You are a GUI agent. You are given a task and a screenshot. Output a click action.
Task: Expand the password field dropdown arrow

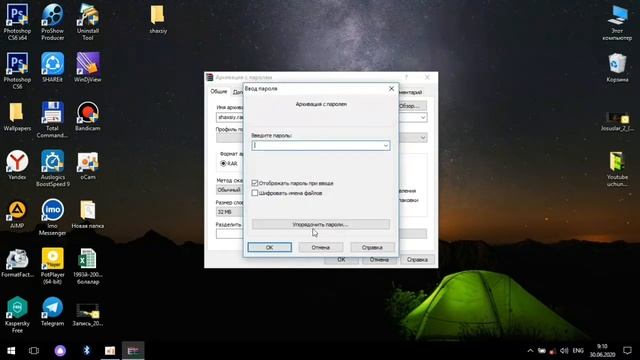(x=386, y=145)
